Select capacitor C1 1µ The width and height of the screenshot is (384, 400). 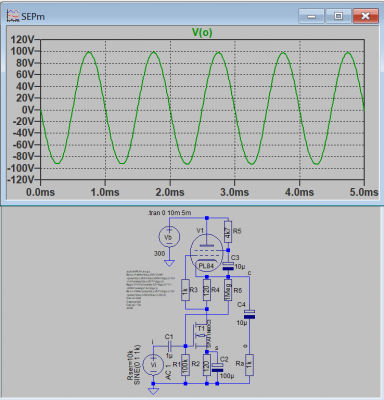pos(169,346)
